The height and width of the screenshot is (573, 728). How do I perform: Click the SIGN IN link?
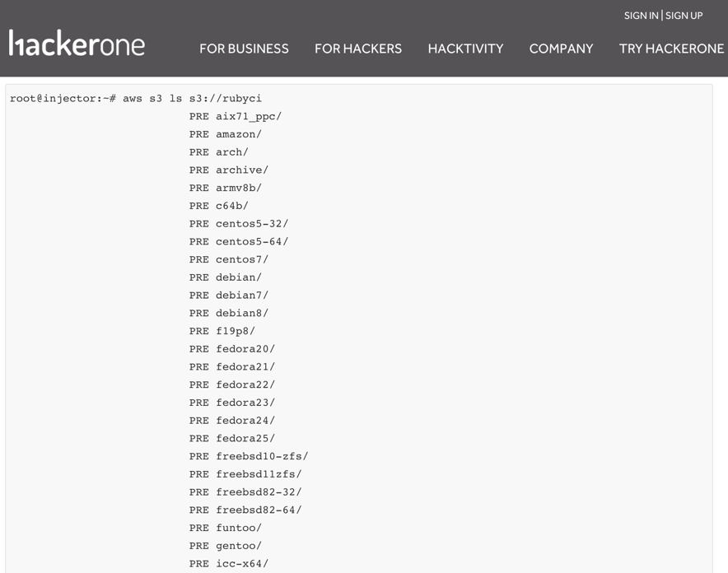click(x=641, y=16)
